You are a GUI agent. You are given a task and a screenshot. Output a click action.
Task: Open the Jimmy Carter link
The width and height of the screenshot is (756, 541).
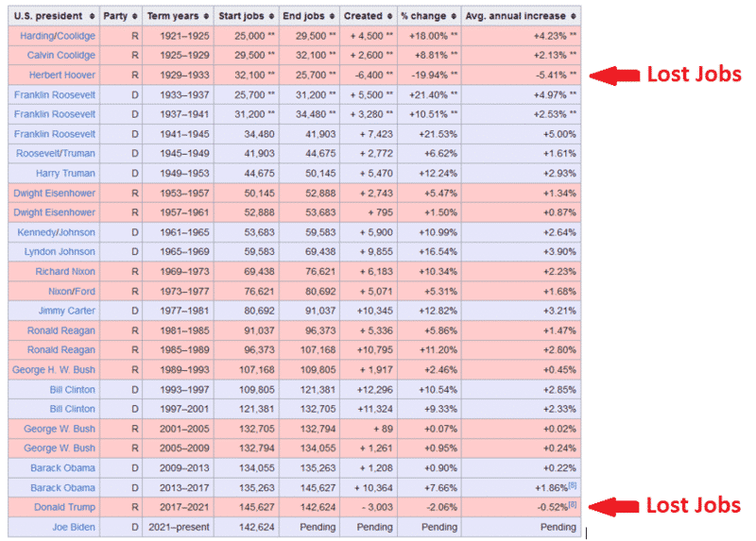coord(67,311)
